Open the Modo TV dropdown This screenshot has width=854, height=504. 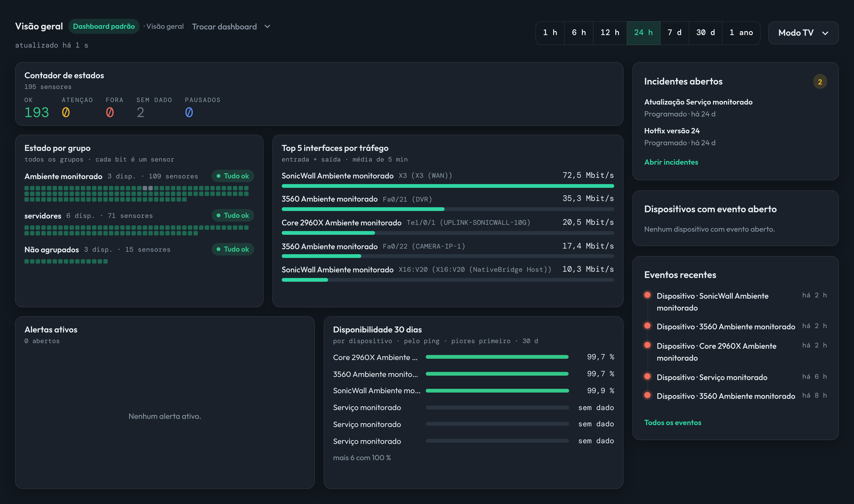tap(803, 33)
